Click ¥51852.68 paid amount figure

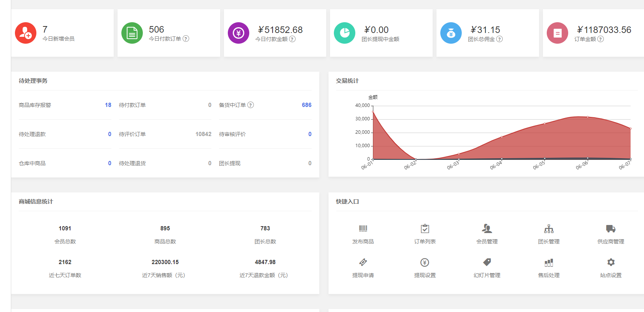280,30
